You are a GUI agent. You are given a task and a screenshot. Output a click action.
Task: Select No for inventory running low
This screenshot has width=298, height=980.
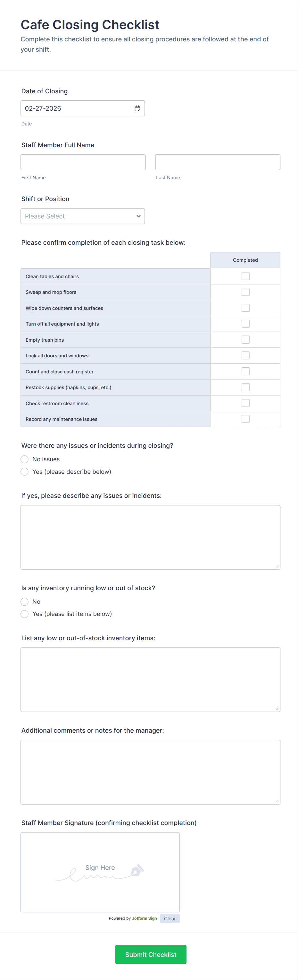coord(25,601)
